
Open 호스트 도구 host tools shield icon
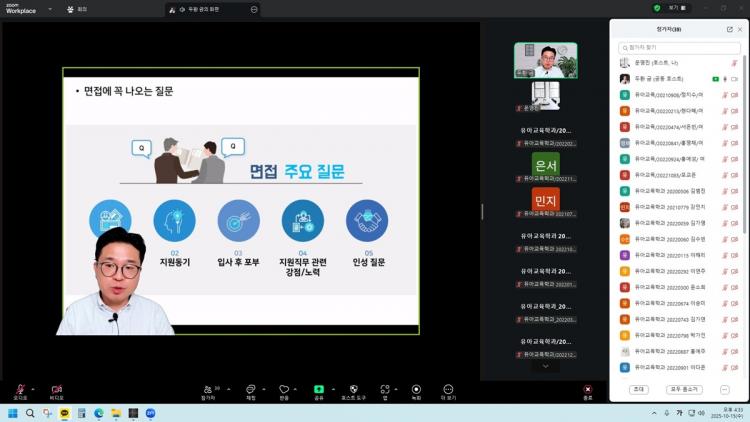coord(353,389)
